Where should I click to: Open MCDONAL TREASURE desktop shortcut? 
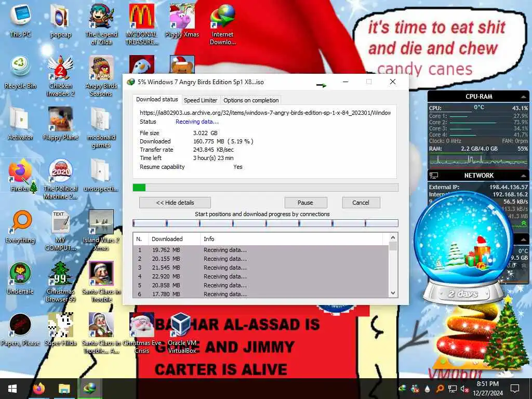coord(141,24)
